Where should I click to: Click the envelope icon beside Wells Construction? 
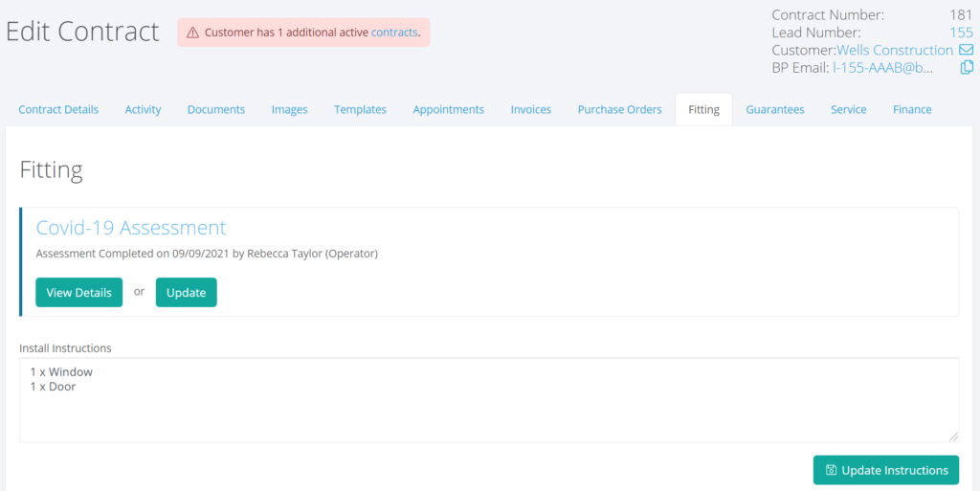tap(967, 50)
